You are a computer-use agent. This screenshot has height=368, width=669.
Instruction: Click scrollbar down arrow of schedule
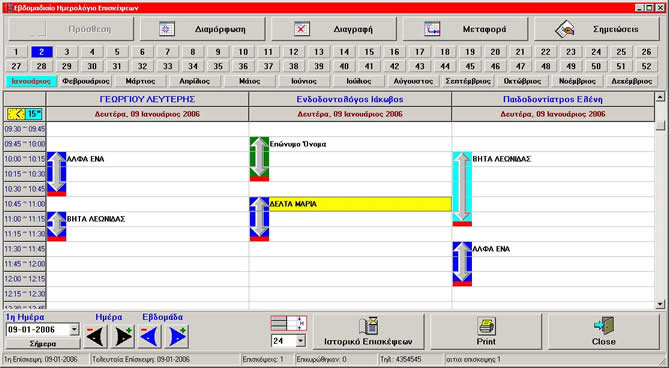[x=660, y=304]
